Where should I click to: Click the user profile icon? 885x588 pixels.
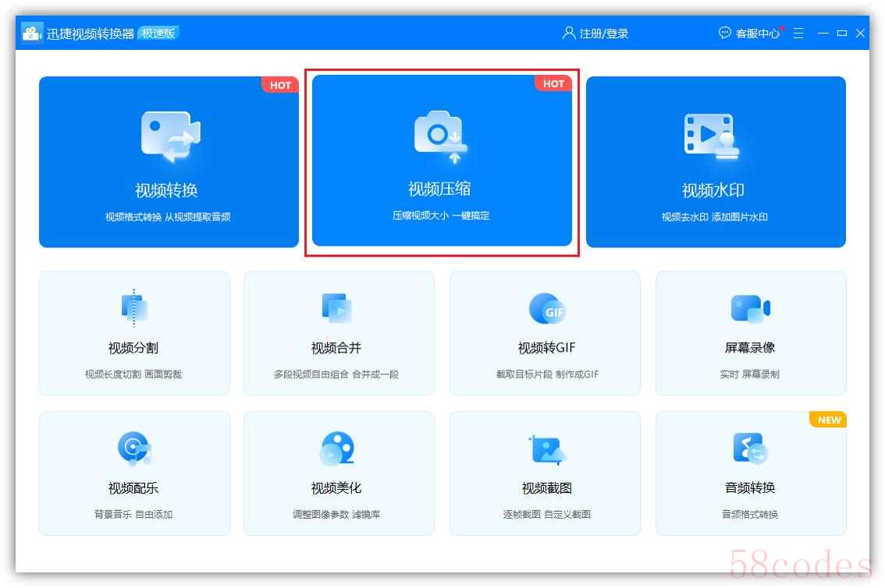(569, 33)
